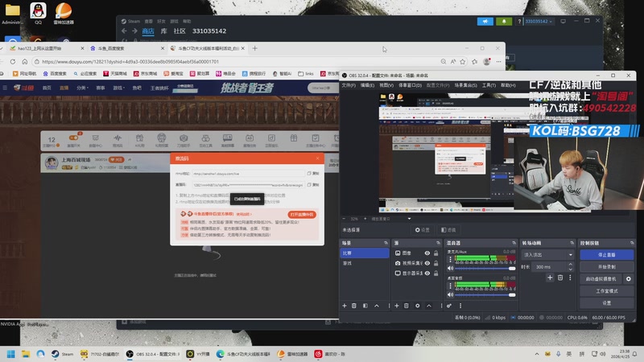Copy the rtmp address in Douyu dialog
The width and height of the screenshot is (644, 362).
click(x=313, y=174)
